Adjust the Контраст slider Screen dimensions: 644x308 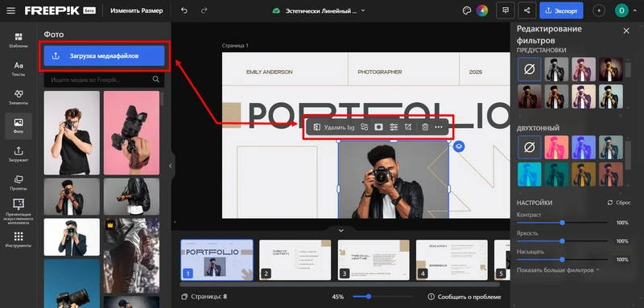pos(562,223)
